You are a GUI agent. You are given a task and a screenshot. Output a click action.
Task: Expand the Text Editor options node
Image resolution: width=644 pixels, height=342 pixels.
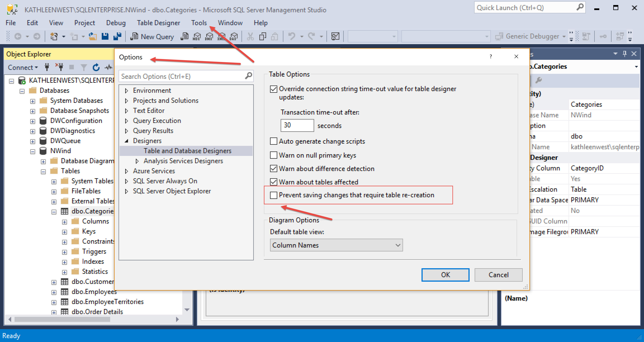click(127, 111)
